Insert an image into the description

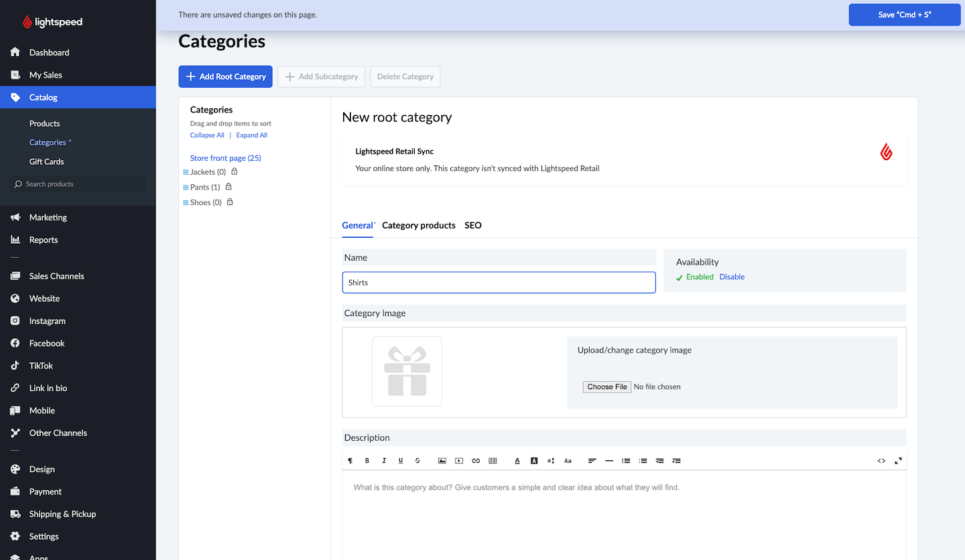(x=442, y=461)
